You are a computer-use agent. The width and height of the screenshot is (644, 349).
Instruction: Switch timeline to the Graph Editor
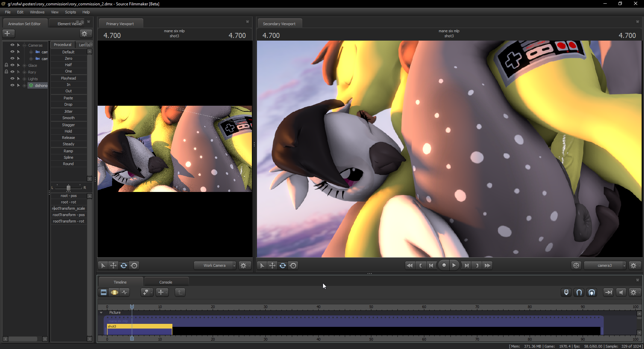(x=125, y=292)
